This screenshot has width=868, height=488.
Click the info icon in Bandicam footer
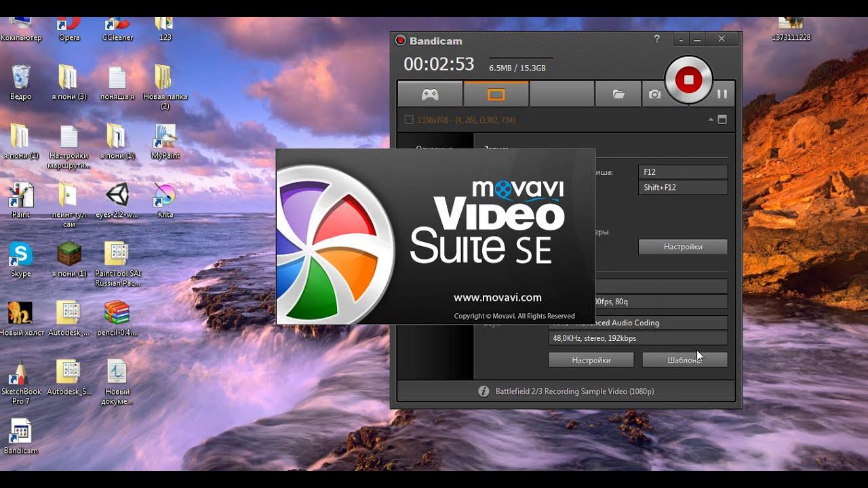[x=484, y=391]
